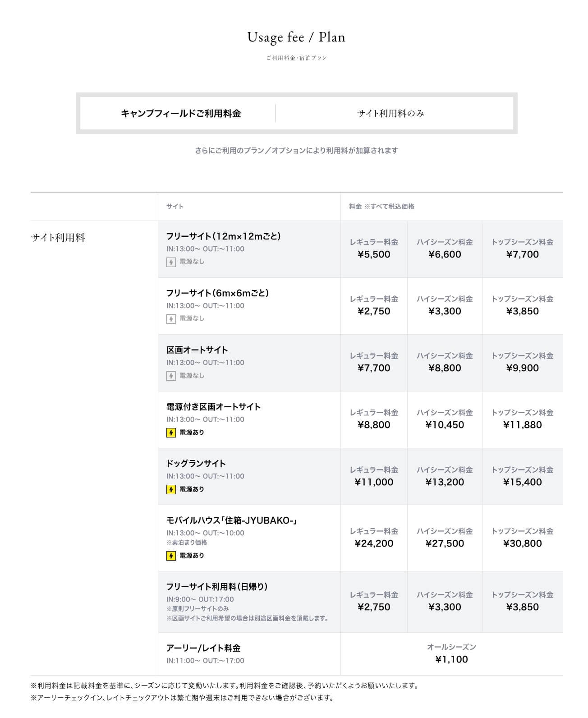Click the フリーサイト利用料(日帰り) title
This screenshot has width=588, height=718.
coord(217,587)
